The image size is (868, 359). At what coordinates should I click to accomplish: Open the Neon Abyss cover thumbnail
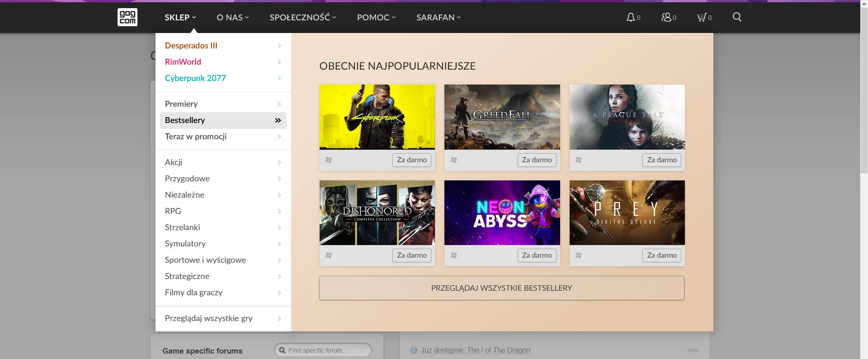(502, 213)
